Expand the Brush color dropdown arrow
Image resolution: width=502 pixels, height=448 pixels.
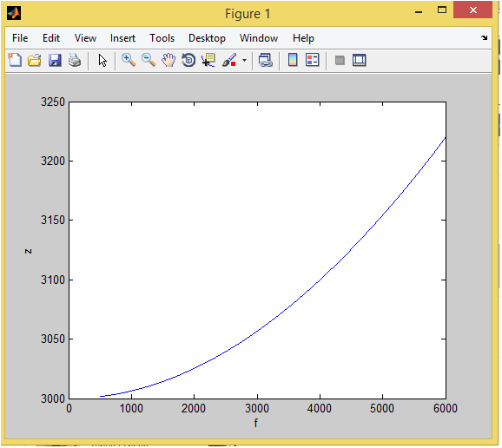(x=244, y=60)
